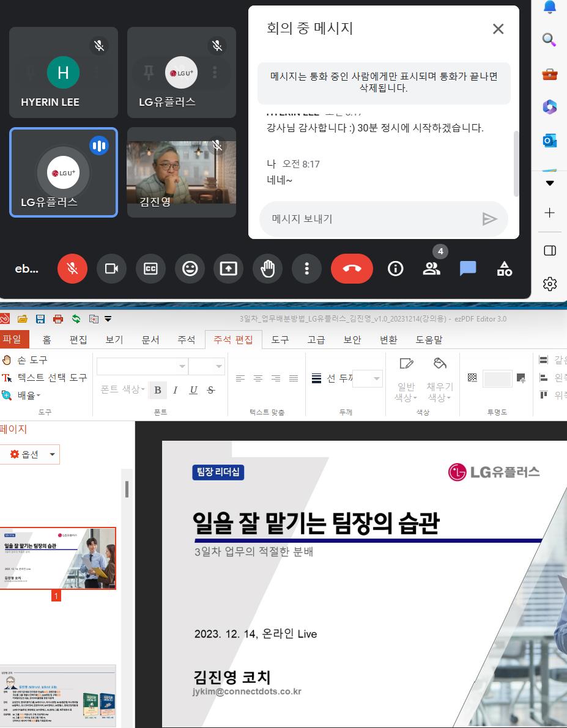Start presenting your screen

pyautogui.click(x=229, y=268)
